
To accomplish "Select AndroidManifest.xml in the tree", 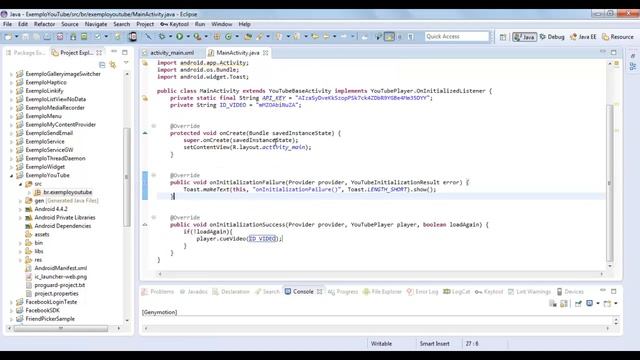I will (x=60, y=268).
